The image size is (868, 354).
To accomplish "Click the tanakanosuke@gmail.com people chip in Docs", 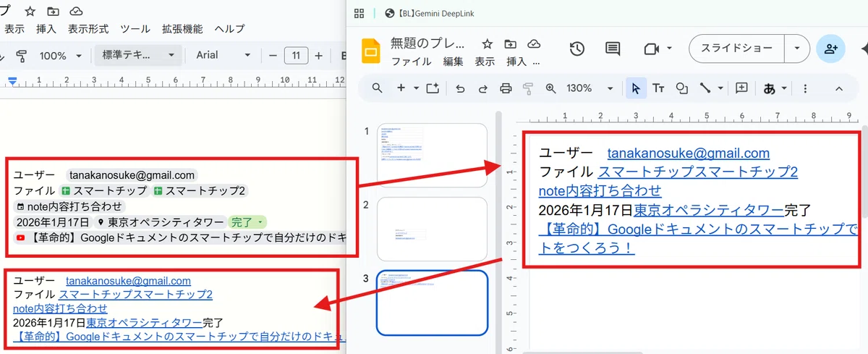I will [x=132, y=175].
